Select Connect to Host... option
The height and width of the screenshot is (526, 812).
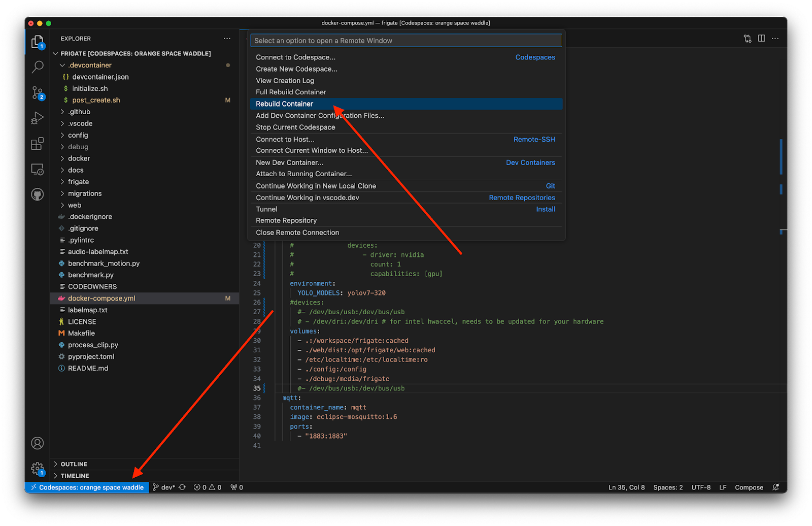coord(406,139)
